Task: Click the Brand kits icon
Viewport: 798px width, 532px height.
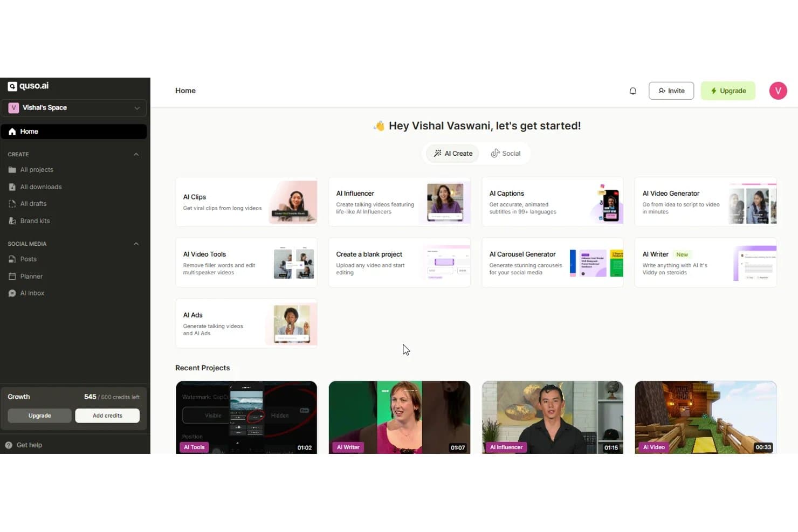Action: (x=12, y=221)
